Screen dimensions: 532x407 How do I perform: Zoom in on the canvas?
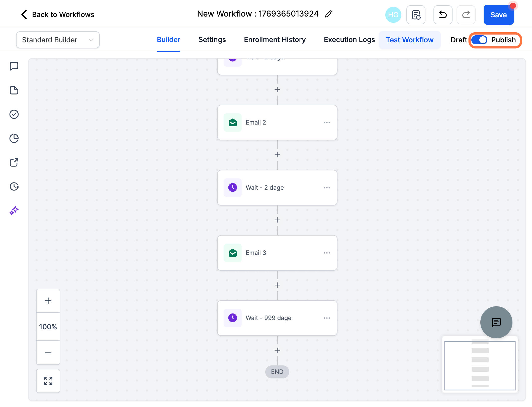(x=48, y=301)
